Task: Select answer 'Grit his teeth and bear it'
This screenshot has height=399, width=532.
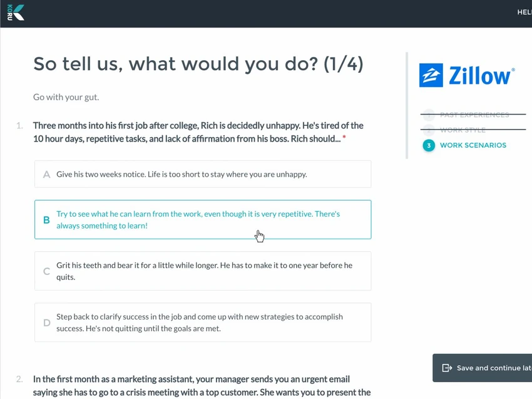Action: [203, 271]
